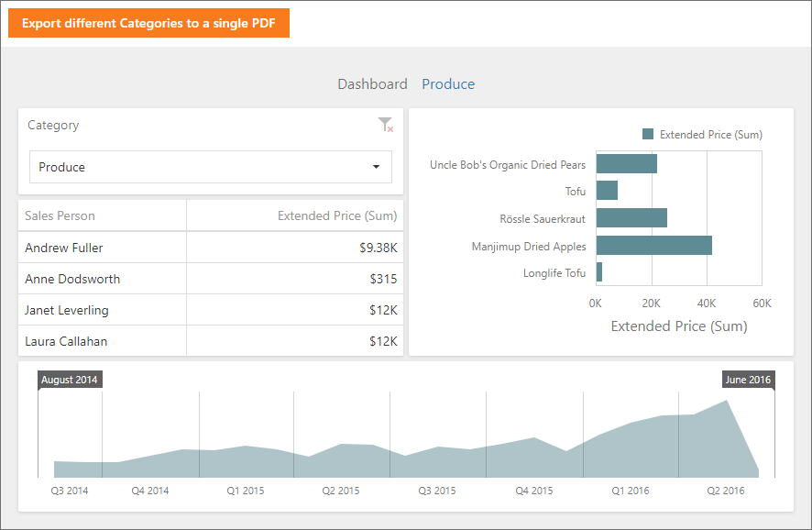
Task: Click the Produce title label
Action: pyautogui.click(x=448, y=84)
